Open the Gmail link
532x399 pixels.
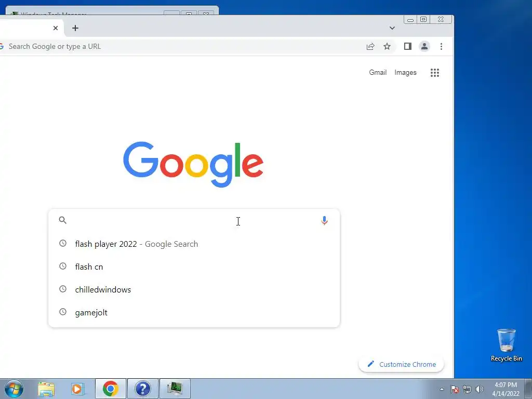point(378,72)
